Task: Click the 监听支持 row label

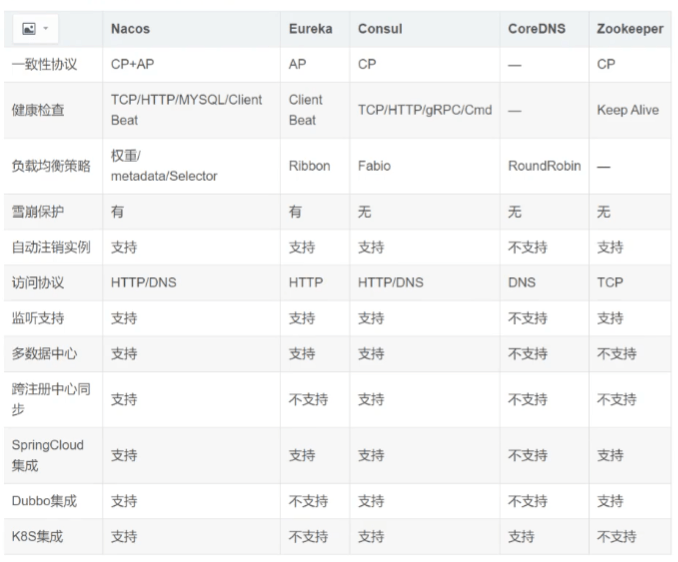Action: [38, 318]
